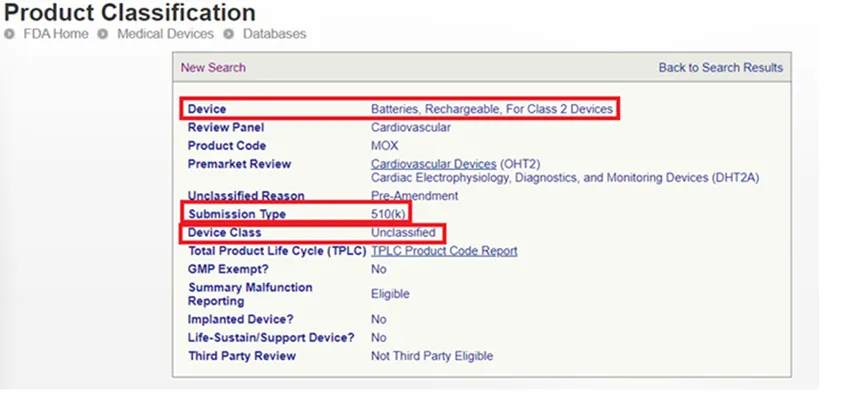The height and width of the screenshot is (403, 865).
Task: Select the Life-Sustain/Support Device? label
Action: click(x=271, y=337)
